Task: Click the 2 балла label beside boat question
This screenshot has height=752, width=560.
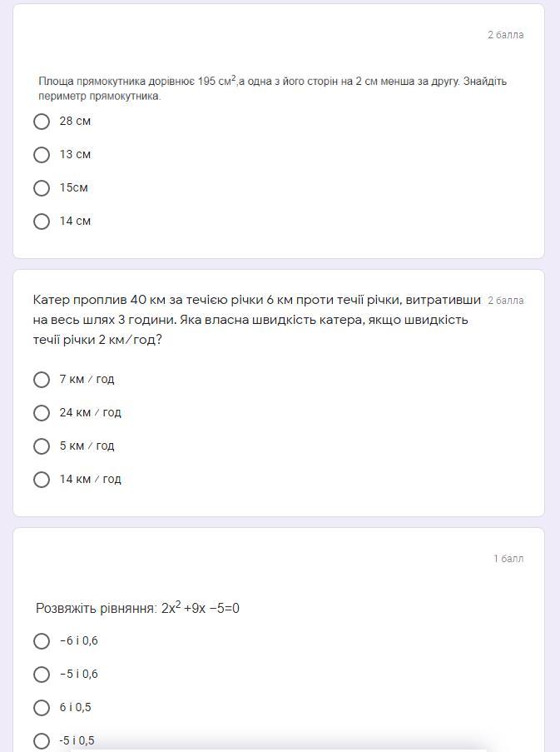Action: click(x=505, y=301)
